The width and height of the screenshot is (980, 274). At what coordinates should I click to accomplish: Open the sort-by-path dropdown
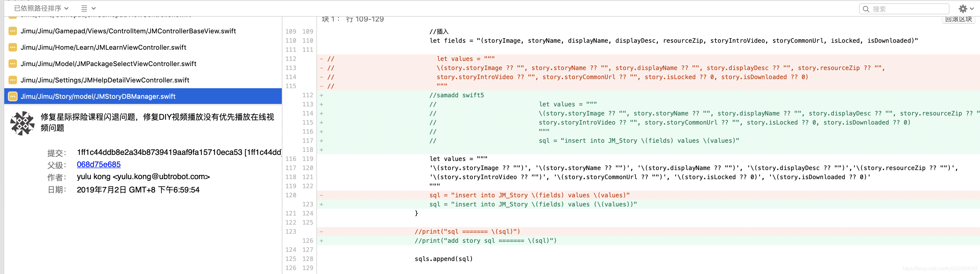coord(41,8)
